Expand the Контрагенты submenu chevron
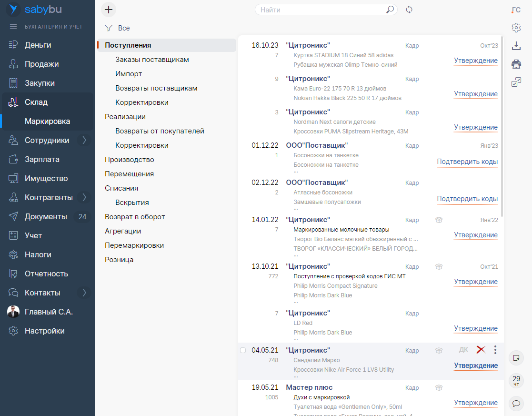This screenshot has width=532, height=416. tap(84, 197)
